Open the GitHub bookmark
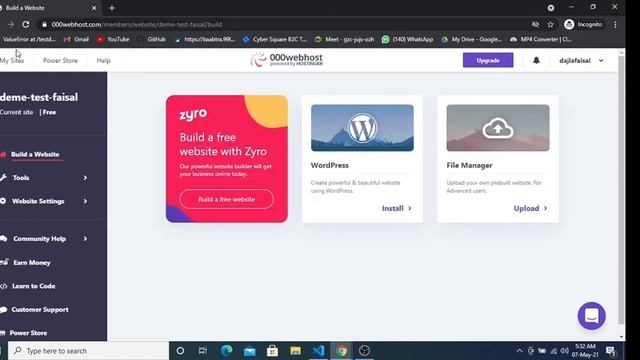Image resolution: width=640 pixels, height=360 pixels. [x=152, y=39]
